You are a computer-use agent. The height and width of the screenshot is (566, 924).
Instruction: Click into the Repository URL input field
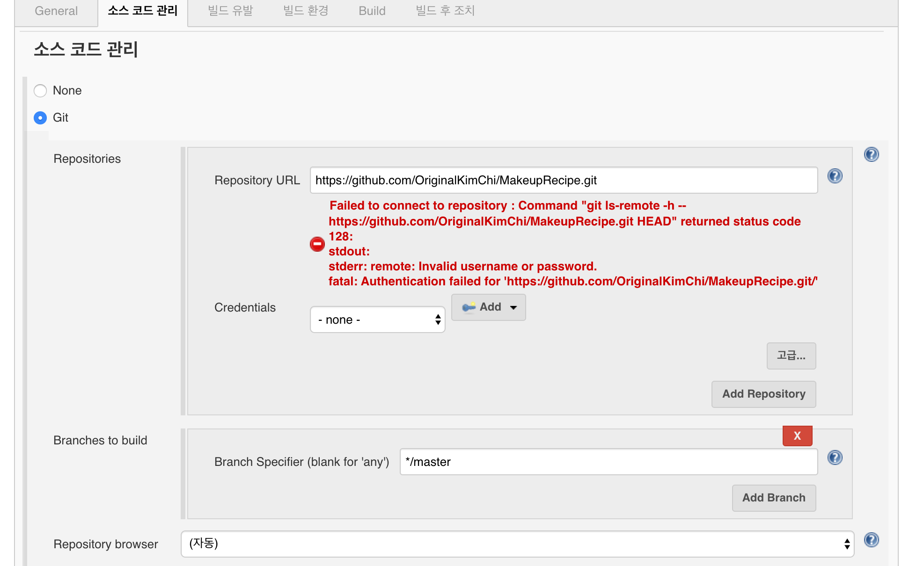564,181
